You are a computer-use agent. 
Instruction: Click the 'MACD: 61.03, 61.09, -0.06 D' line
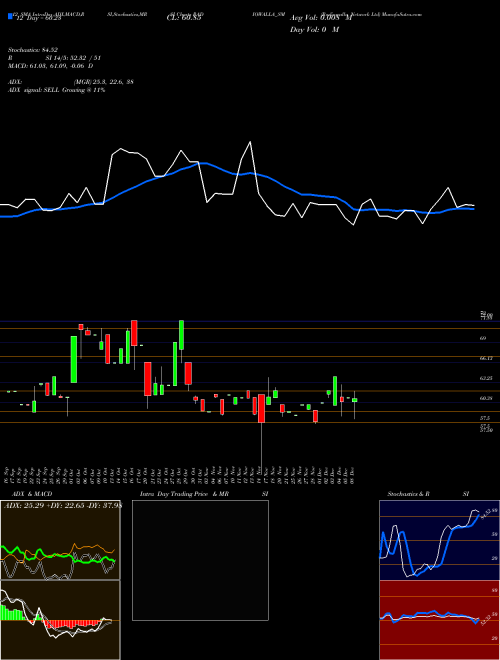pos(51,66)
